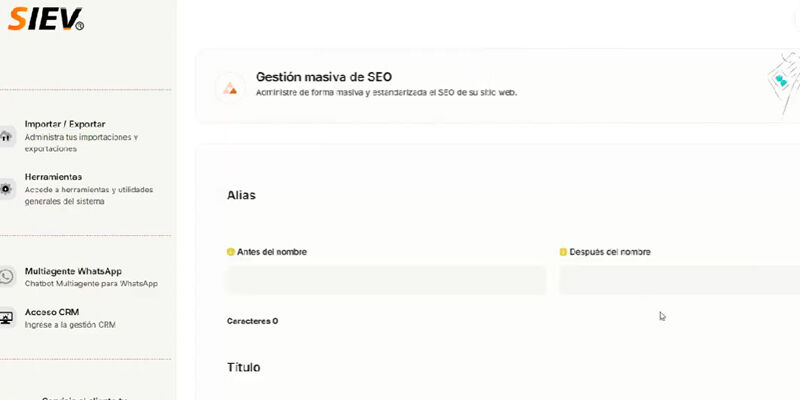Screen dimensions: 800x400
Task: Click the orange triangle SEO header icon
Action: (x=230, y=87)
